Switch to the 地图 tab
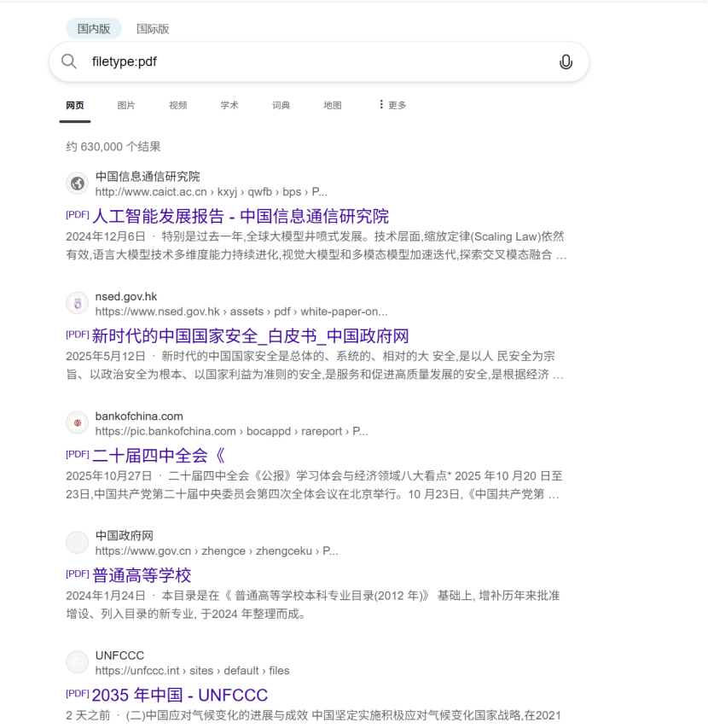This screenshot has height=728, width=708. 332,104
